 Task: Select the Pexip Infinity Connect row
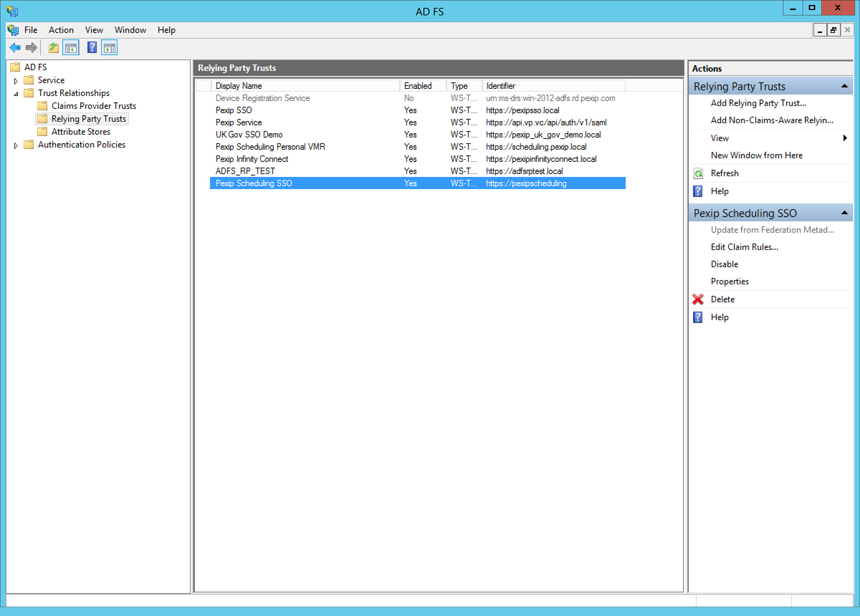coord(252,159)
